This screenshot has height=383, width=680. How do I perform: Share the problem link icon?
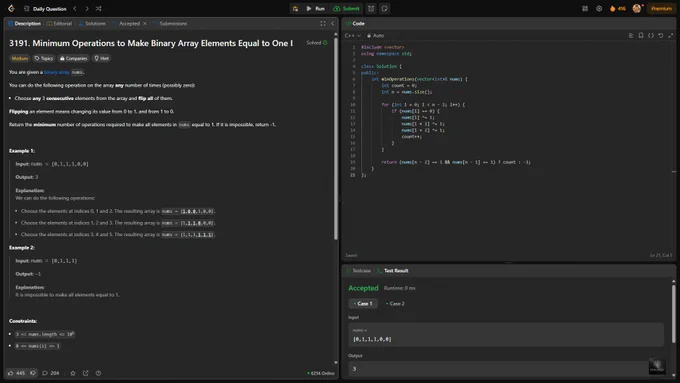[85, 373]
